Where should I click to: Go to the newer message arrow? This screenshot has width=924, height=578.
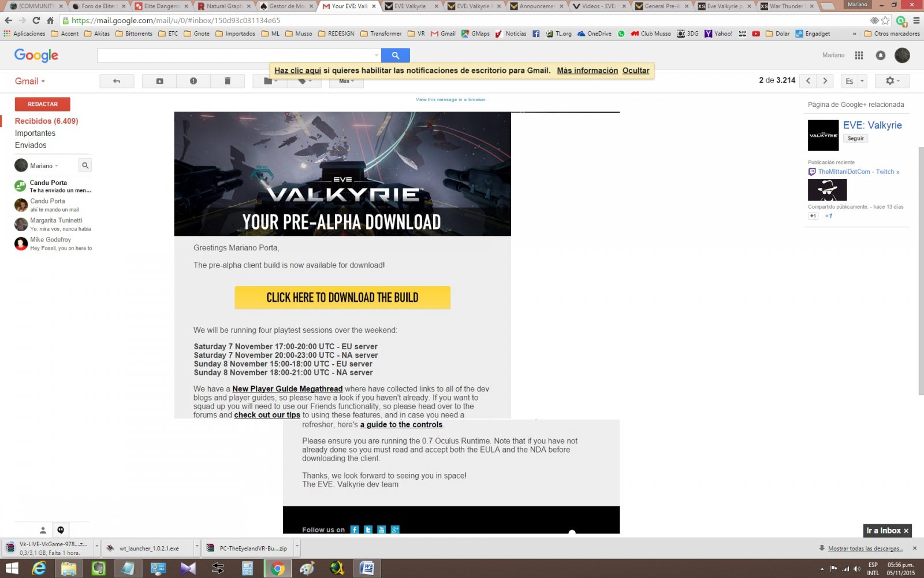click(808, 81)
